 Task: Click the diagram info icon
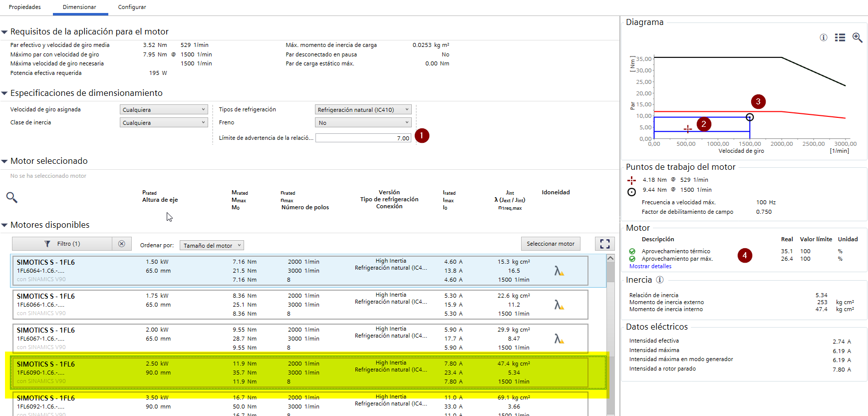point(824,37)
